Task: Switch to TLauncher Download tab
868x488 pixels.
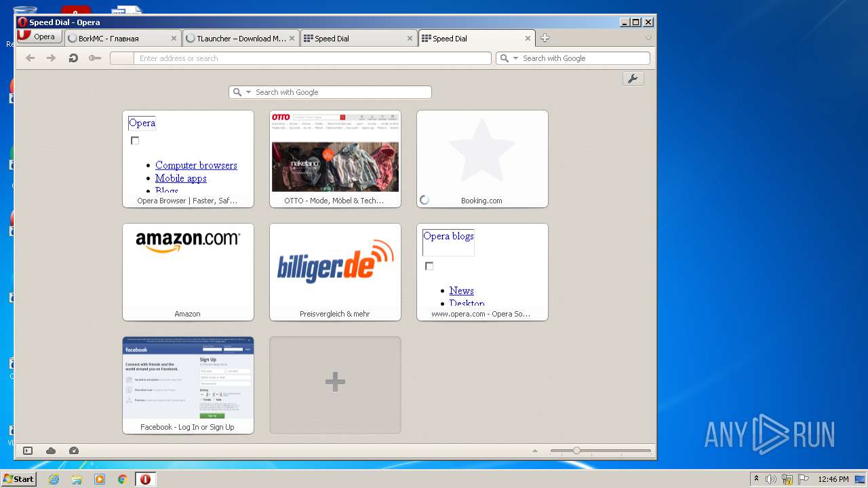Action: coord(241,39)
